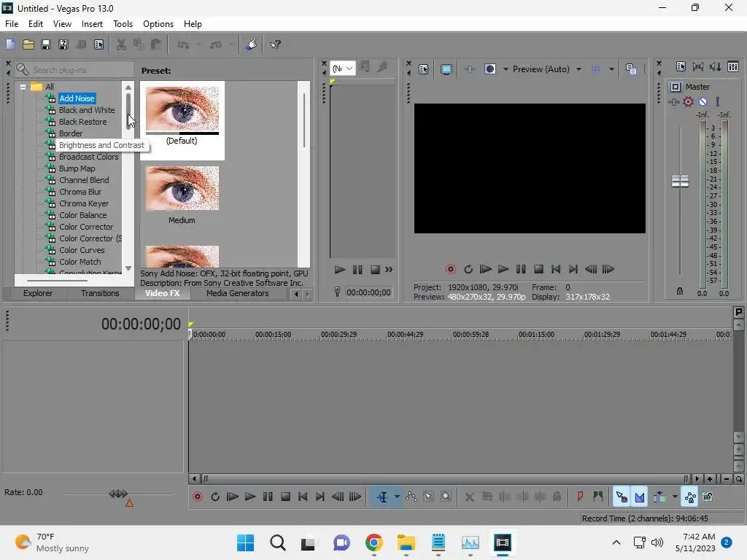Click the Master volume fader handle
This screenshot has height=560, width=747.
click(x=680, y=182)
